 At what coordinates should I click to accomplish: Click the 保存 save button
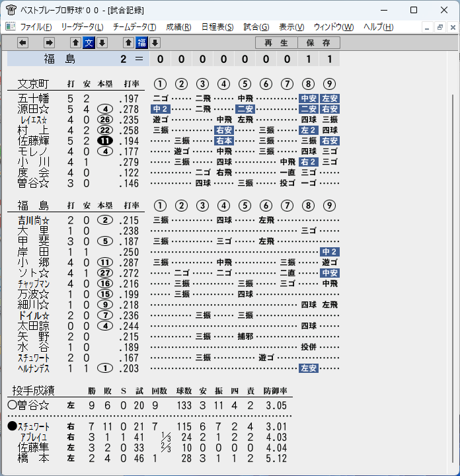point(319,43)
